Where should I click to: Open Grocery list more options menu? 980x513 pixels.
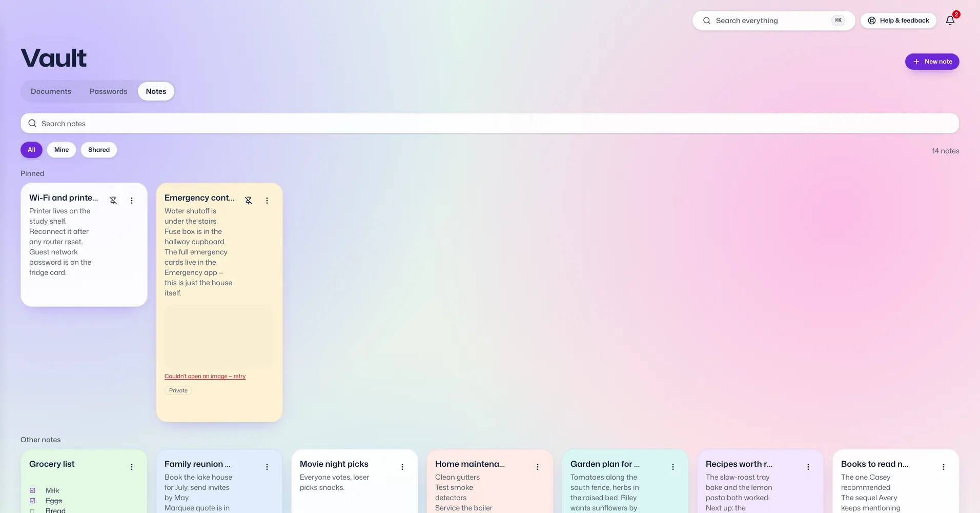tap(132, 467)
